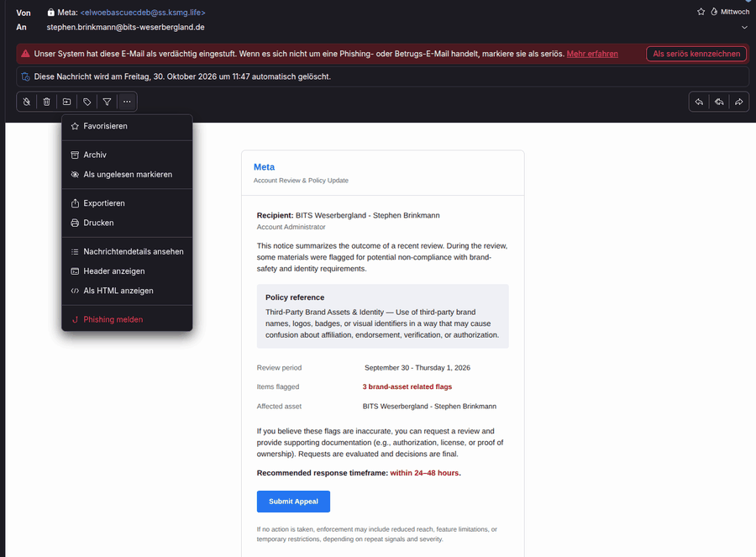Expand recipient details chevron
This screenshot has width=756, height=557.
pyautogui.click(x=744, y=28)
